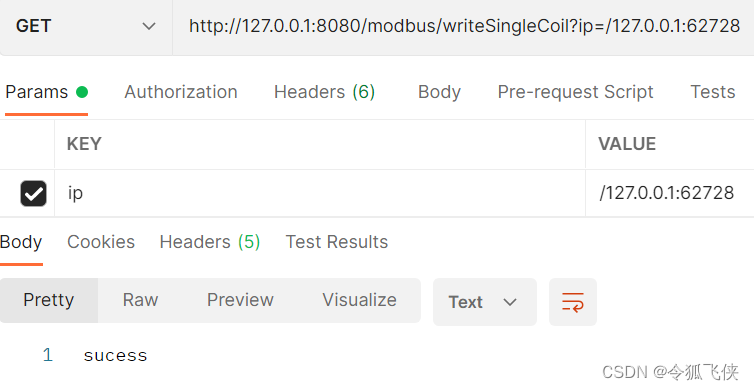Select the request Body tab

tap(439, 92)
